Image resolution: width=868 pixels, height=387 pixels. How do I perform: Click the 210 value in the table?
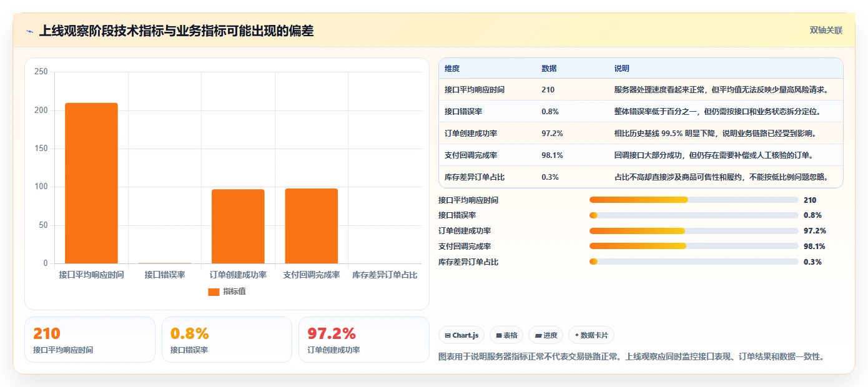click(548, 90)
